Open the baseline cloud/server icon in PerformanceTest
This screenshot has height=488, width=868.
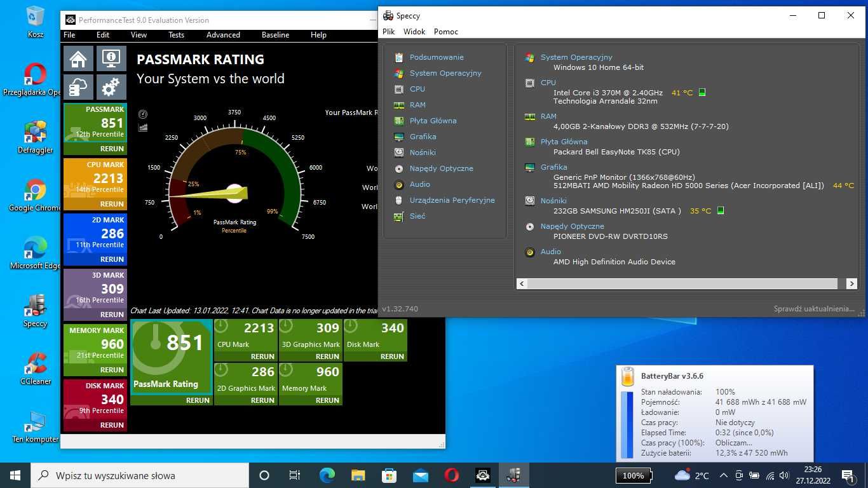coord(78,87)
